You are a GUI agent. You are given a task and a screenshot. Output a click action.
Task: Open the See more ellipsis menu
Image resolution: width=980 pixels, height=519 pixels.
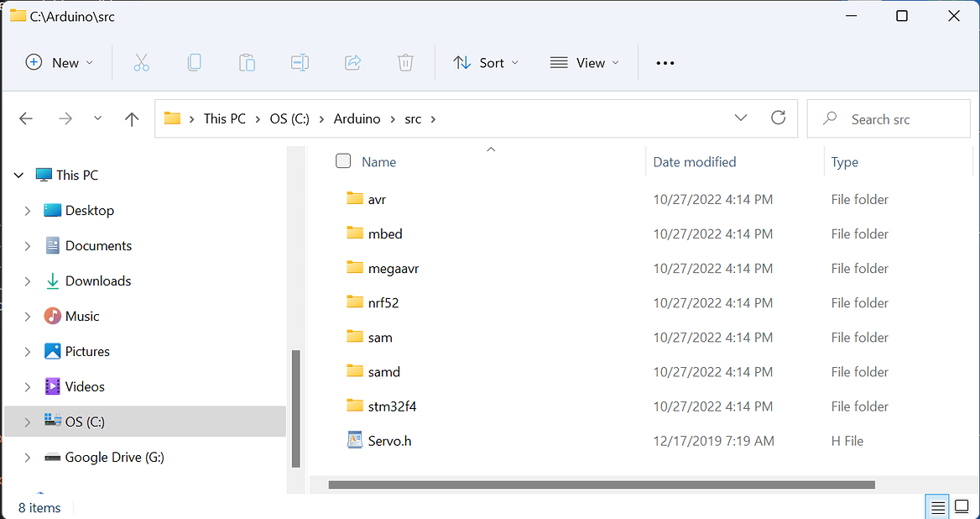click(x=665, y=63)
